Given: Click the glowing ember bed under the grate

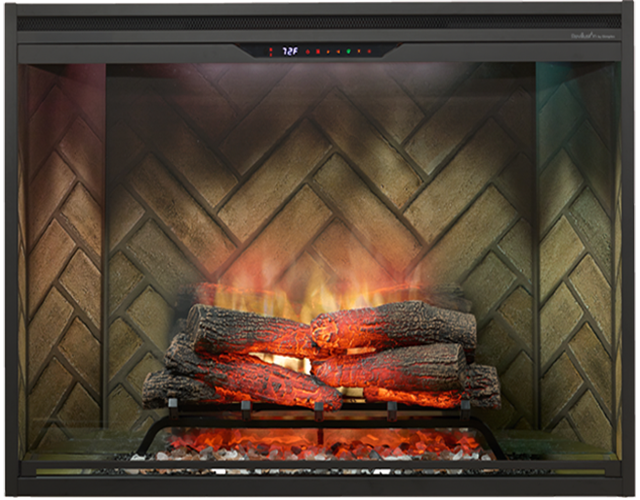Looking at the screenshot, I should 320,438.
